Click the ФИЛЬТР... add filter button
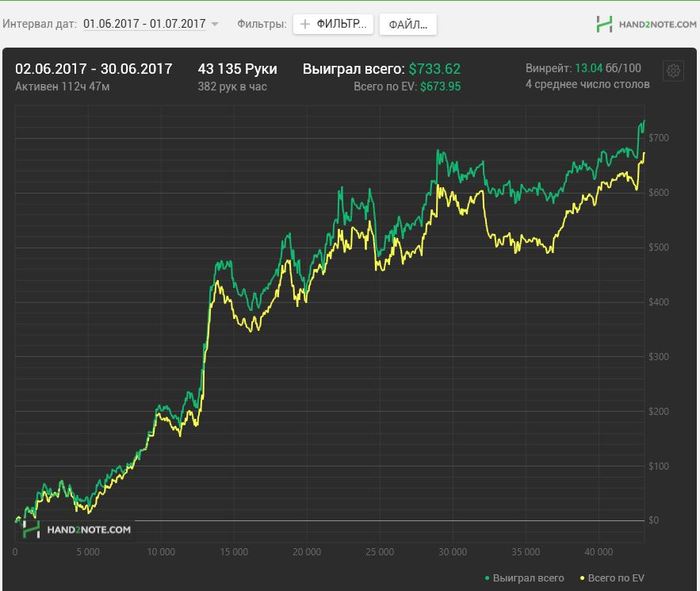700x591 pixels. pyautogui.click(x=333, y=24)
